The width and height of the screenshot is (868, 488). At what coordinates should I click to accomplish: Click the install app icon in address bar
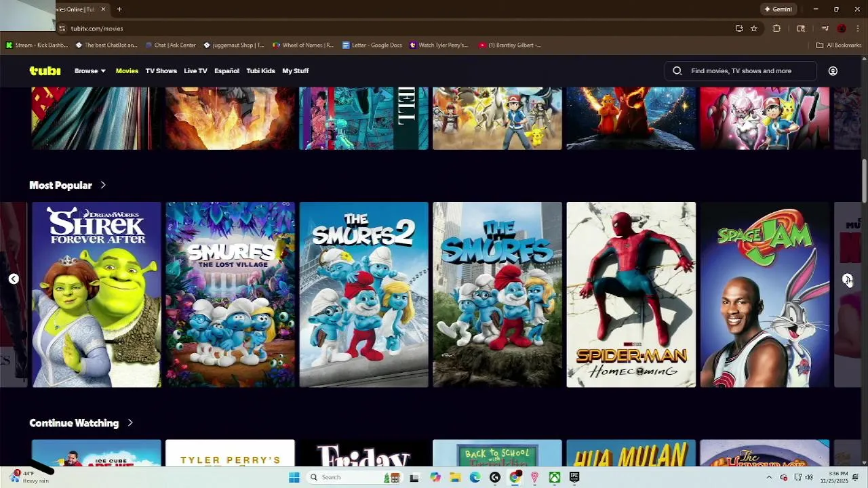[x=739, y=28]
